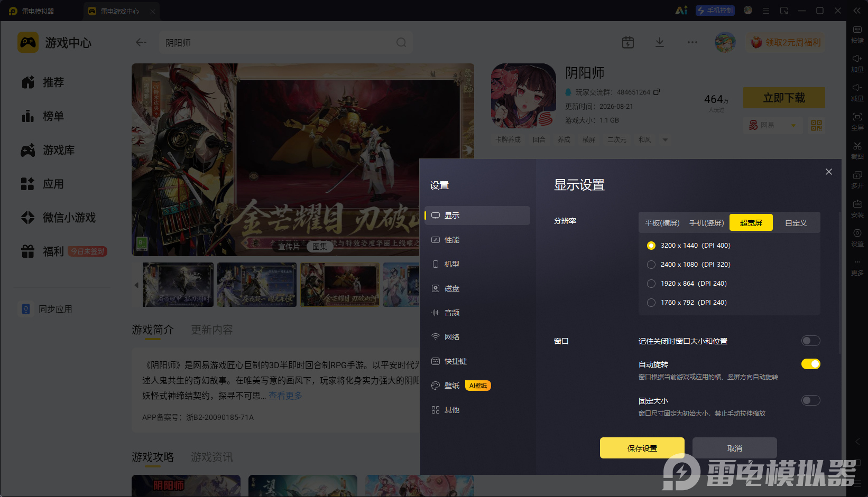Screen dimensions: 868x497
Task: Disable the 自动旋转 switch
Action: [810, 364]
